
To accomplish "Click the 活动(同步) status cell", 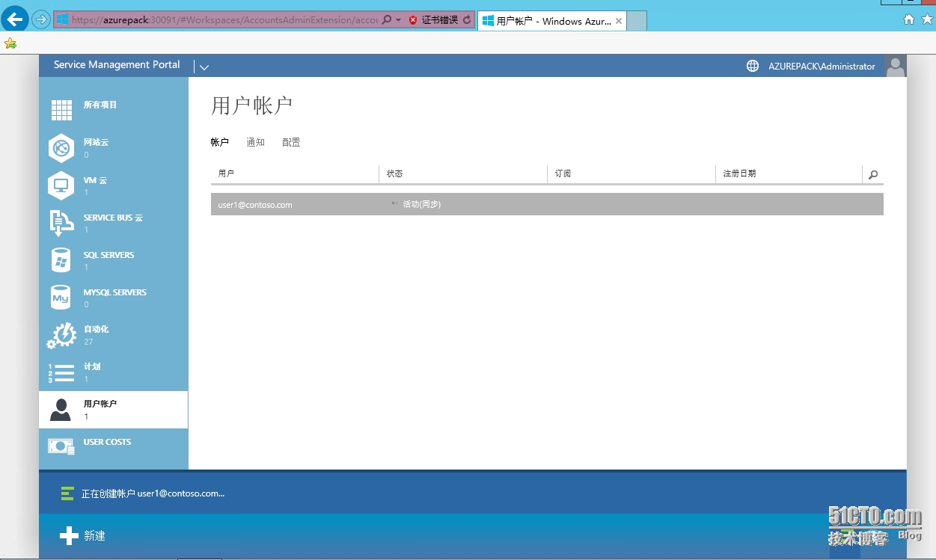I will pos(421,204).
